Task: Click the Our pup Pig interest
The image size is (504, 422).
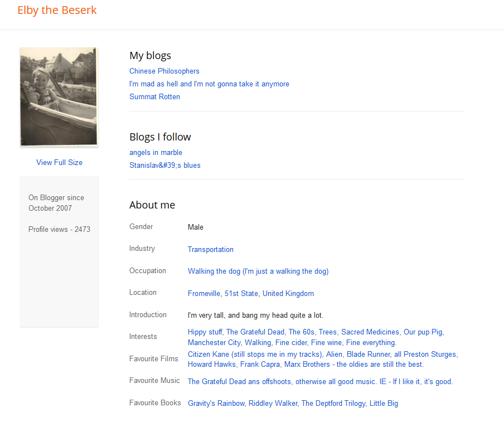Action: [x=423, y=332]
